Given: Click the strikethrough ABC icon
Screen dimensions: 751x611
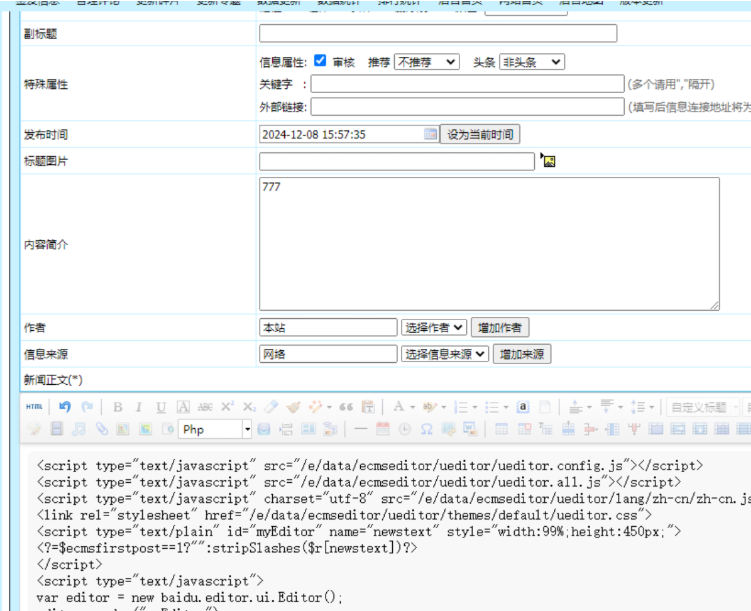Looking at the screenshot, I should pyautogui.click(x=205, y=407).
